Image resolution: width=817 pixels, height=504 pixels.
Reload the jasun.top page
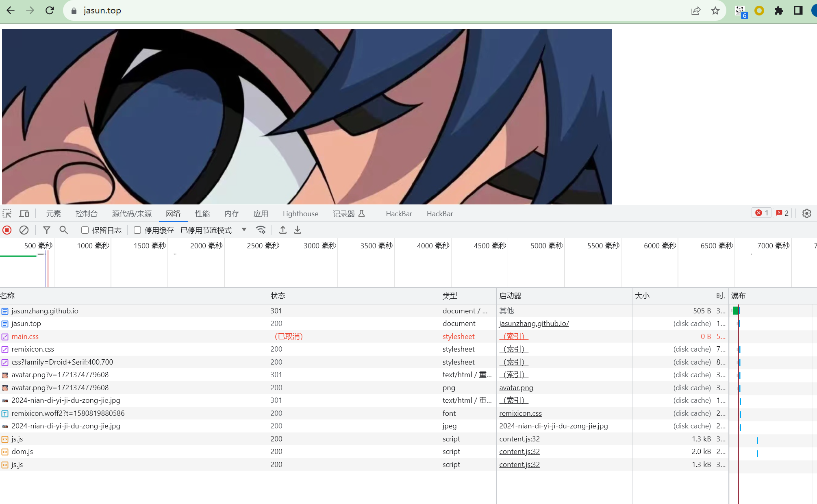50,10
